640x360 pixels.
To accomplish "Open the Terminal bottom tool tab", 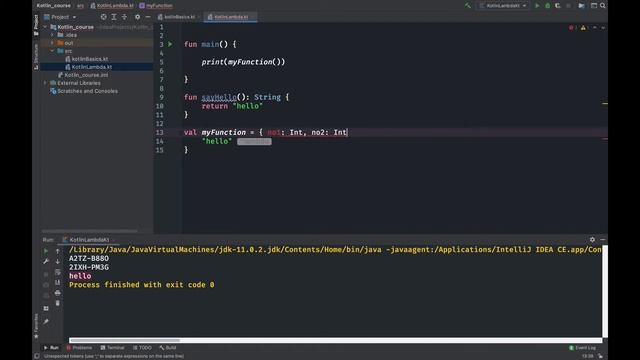I will point(112,348).
